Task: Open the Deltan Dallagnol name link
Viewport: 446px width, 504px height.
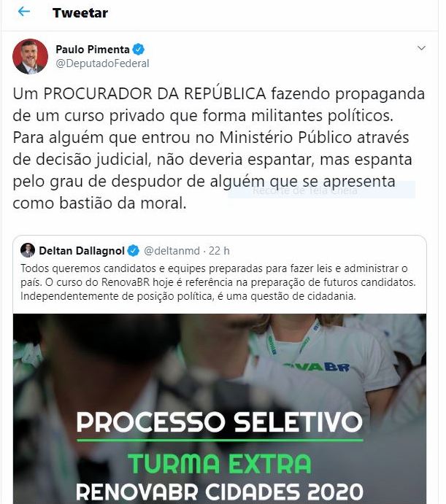Action: 82,251
